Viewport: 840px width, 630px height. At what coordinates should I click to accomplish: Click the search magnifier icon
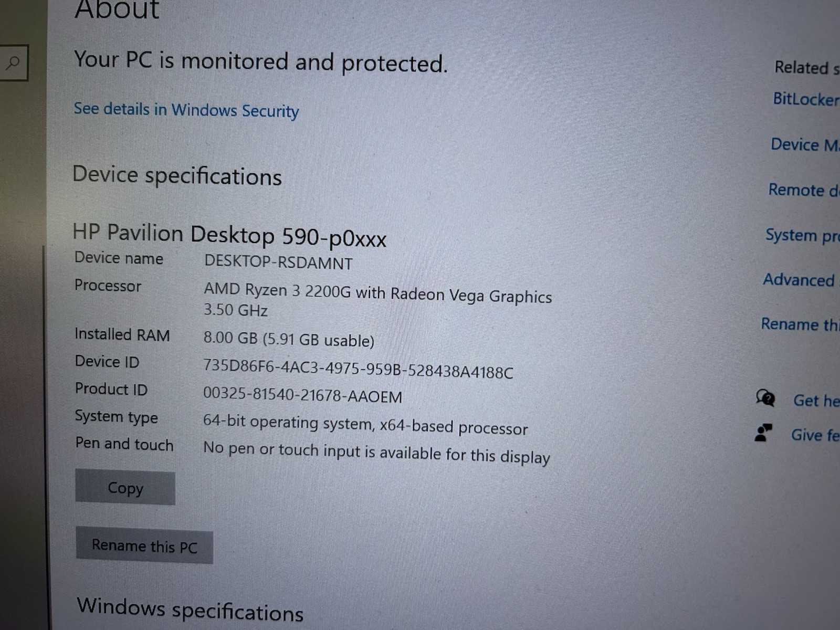point(12,63)
